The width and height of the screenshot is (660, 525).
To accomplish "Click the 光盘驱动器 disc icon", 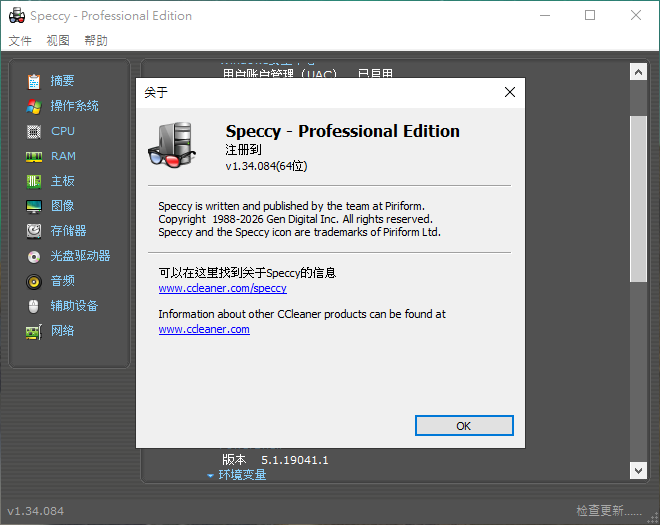I will click(34, 256).
